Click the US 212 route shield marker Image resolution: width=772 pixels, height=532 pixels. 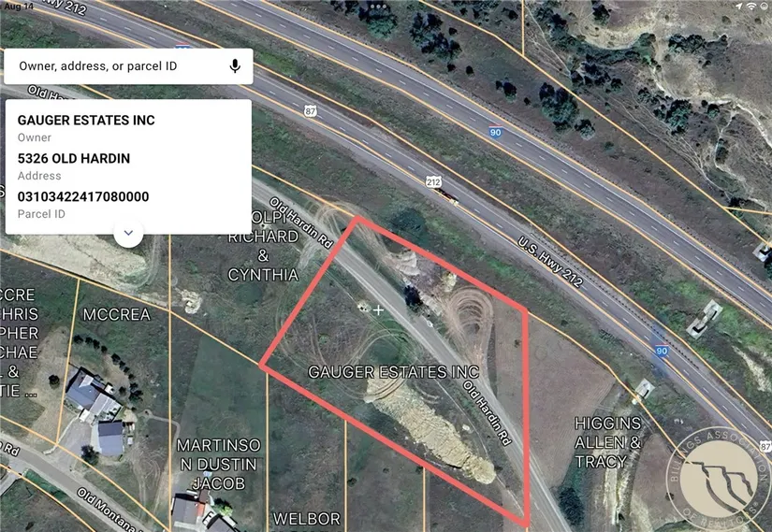click(433, 182)
